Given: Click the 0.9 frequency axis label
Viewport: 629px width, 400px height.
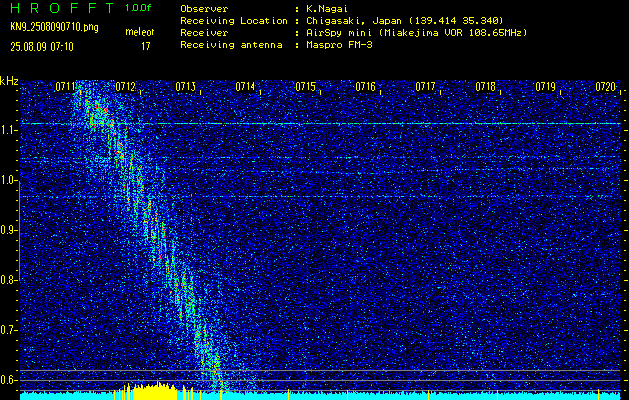Looking at the screenshot, I should click(x=8, y=230).
